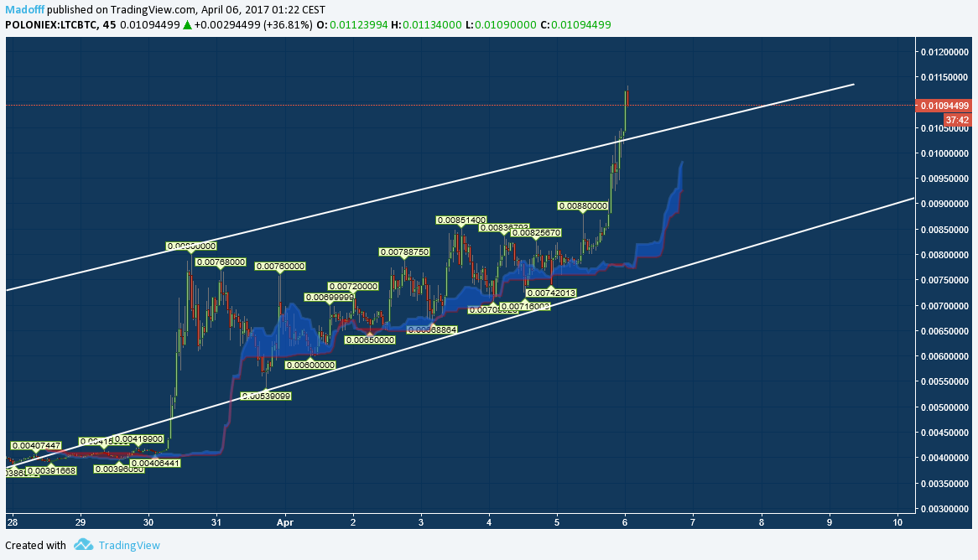Click the 0.00391668 low label
This screenshot has width=978, height=560.
click(x=51, y=471)
